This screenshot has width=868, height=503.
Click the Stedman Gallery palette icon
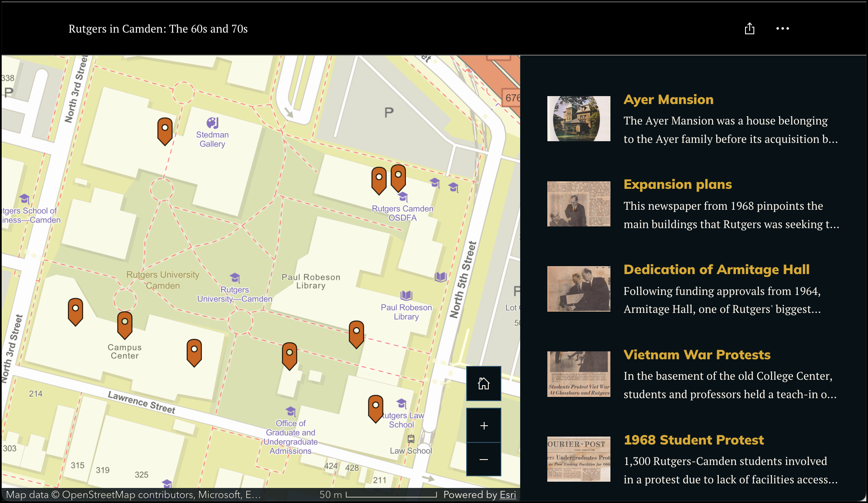tap(212, 122)
